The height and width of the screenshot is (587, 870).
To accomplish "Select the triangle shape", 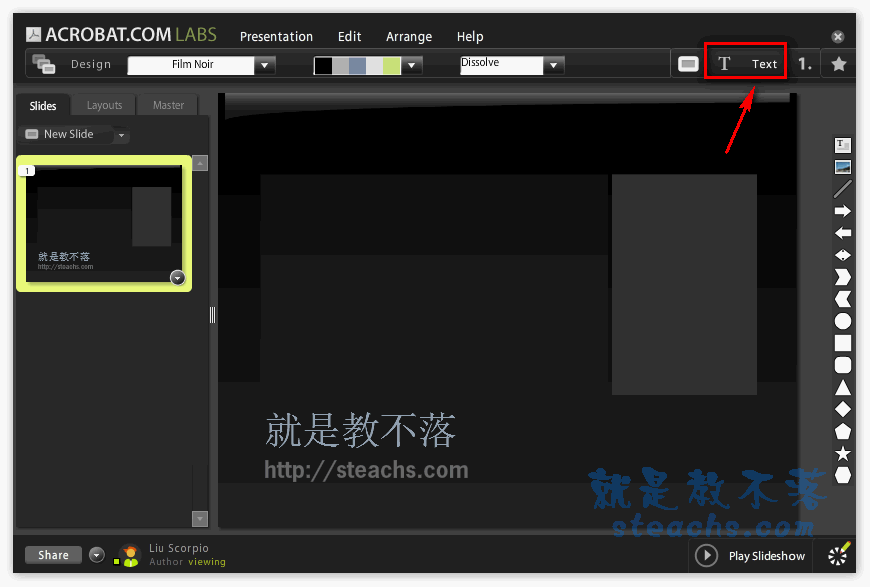I will 843,387.
